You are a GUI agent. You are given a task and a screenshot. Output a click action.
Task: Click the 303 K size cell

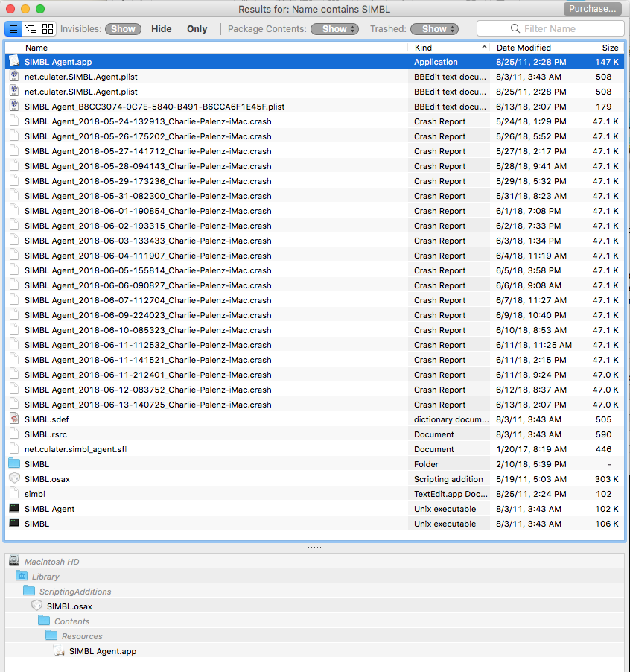click(x=606, y=479)
